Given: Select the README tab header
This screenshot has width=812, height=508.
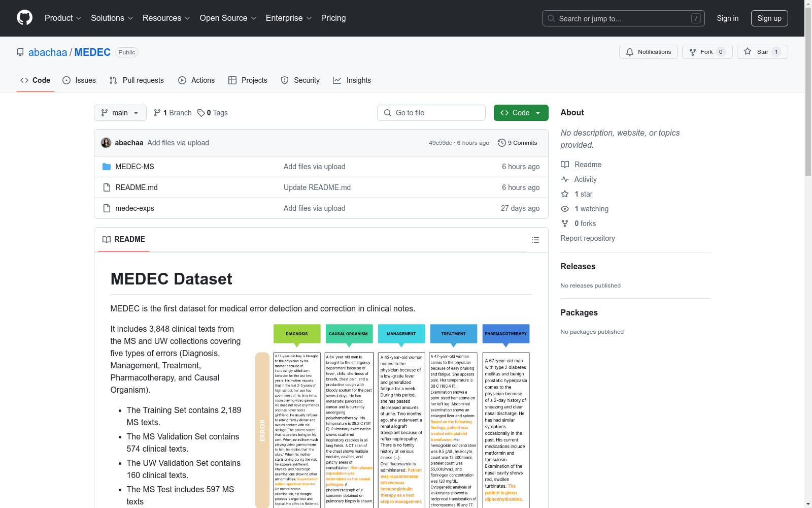Looking at the screenshot, I should (x=124, y=239).
